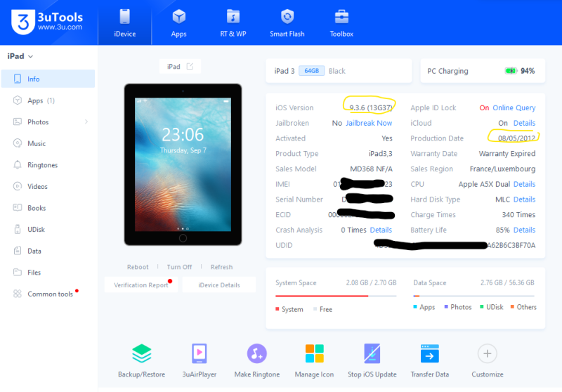Image resolution: width=562 pixels, height=392 pixels.
Task: Click the Reboot button
Action: coord(138,267)
